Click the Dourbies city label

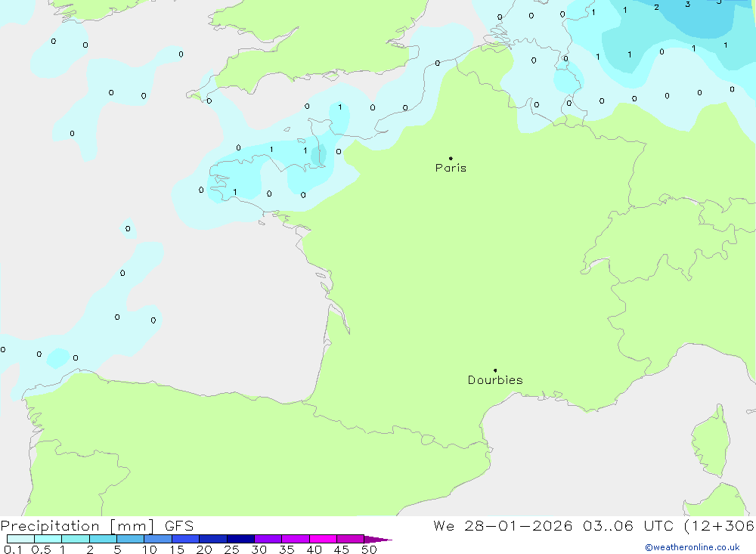coord(495,380)
